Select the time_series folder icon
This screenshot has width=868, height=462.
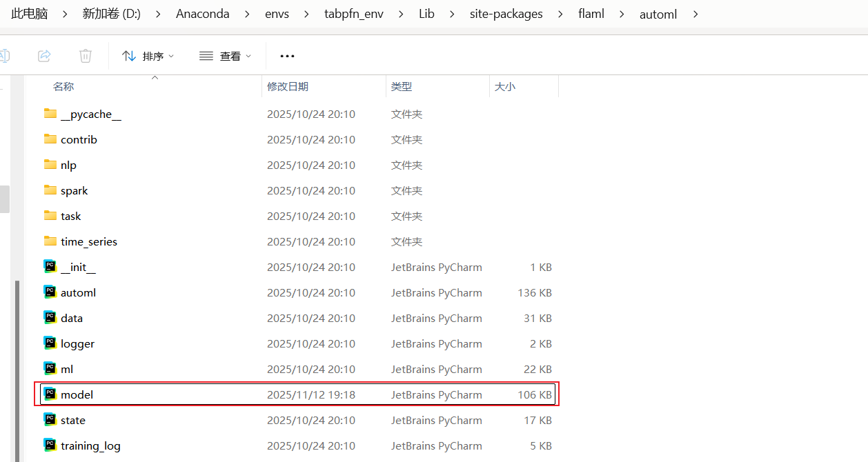50,241
